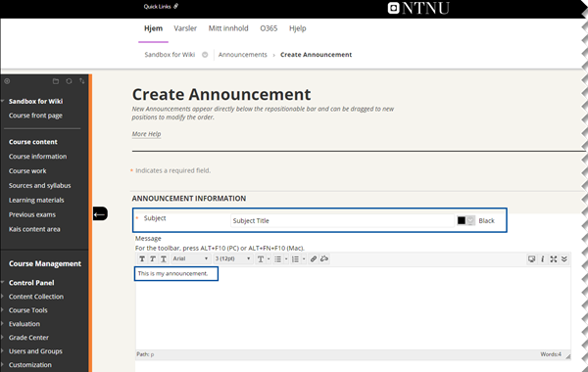The width and height of the screenshot is (588, 372).
Task: Apply italic text formatting in editor toolbar
Action: (153, 258)
